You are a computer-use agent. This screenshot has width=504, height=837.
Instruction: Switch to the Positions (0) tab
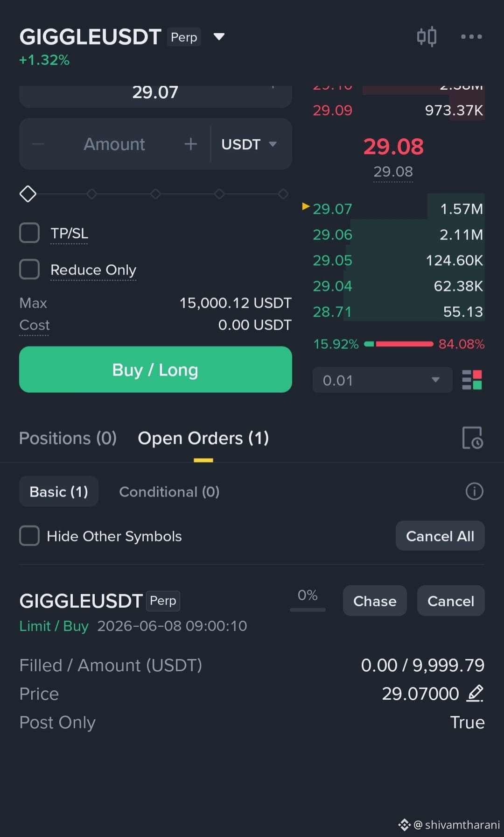(x=68, y=438)
